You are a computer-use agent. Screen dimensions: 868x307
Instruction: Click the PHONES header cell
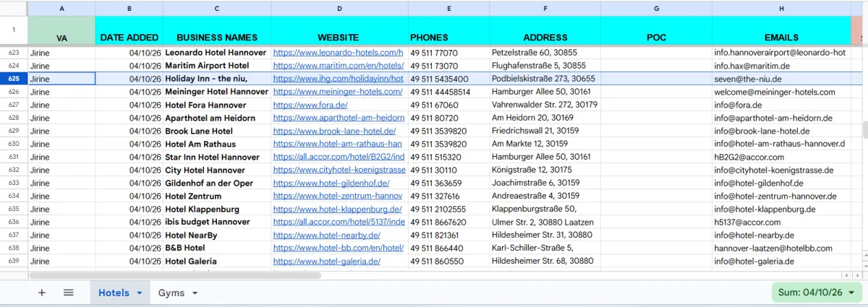[x=448, y=30]
